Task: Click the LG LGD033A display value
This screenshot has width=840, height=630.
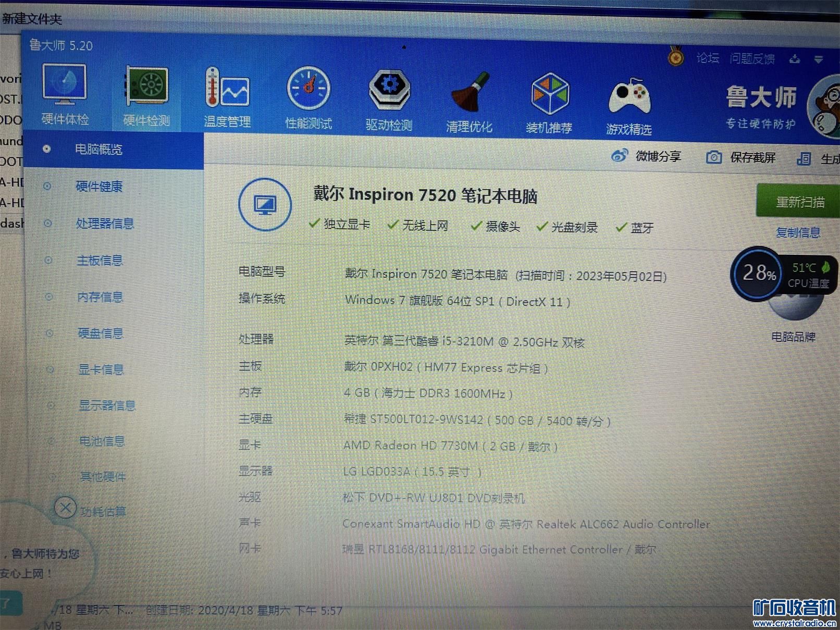Action: pos(412,472)
